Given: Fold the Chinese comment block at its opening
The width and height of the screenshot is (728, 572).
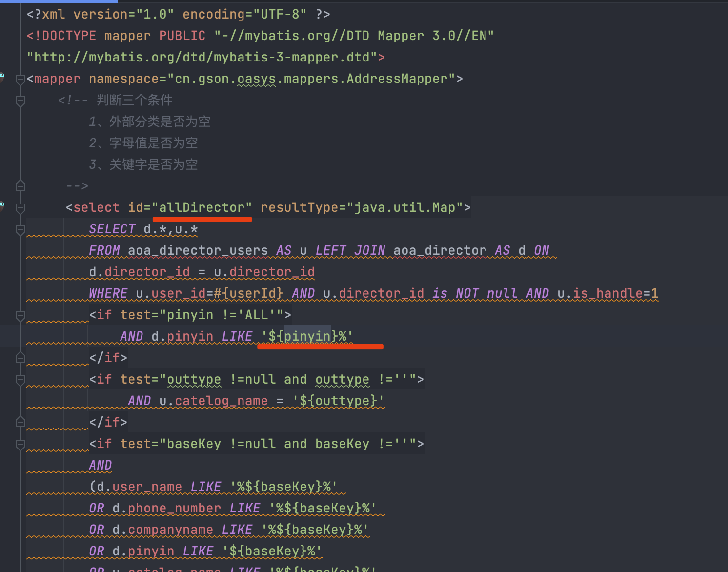Looking at the screenshot, I should point(20,101).
